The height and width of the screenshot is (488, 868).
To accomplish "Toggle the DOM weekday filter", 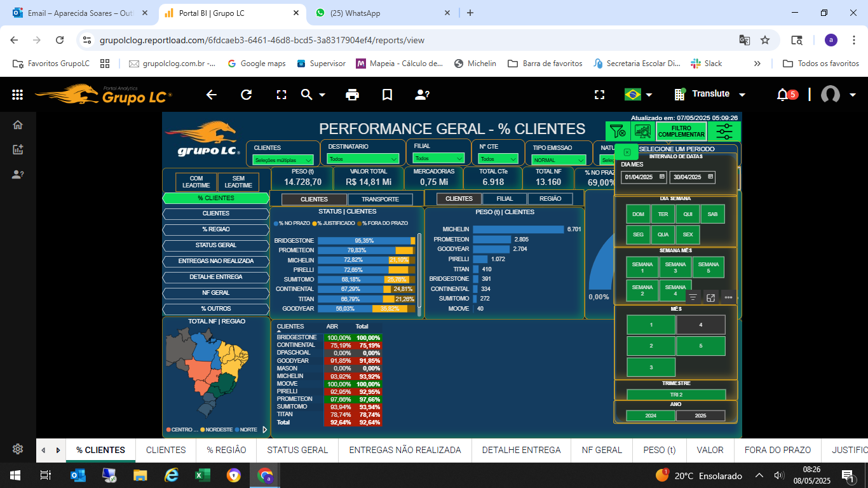I will 638,214.
